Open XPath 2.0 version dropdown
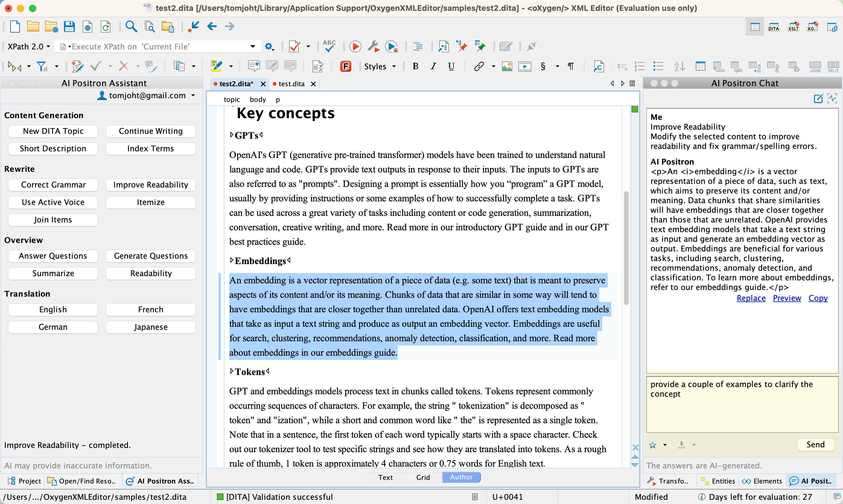 tap(29, 46)
